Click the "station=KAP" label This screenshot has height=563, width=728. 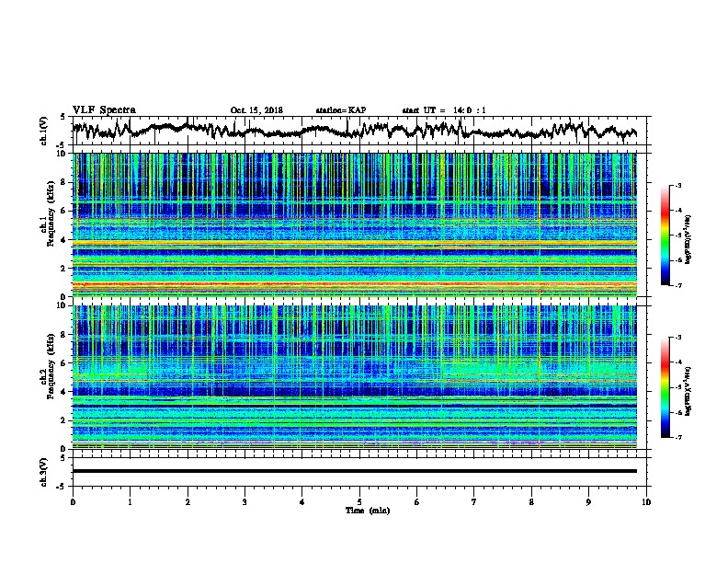point(341,110)
